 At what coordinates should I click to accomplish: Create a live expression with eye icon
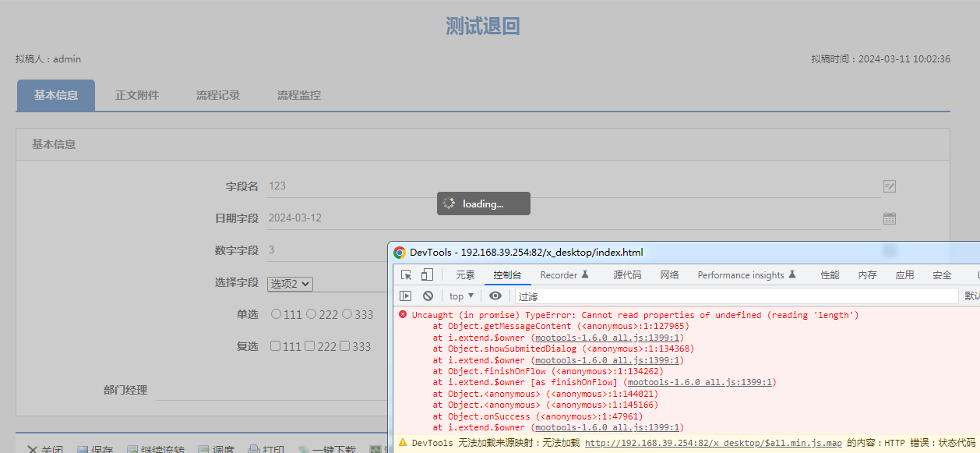495,296
